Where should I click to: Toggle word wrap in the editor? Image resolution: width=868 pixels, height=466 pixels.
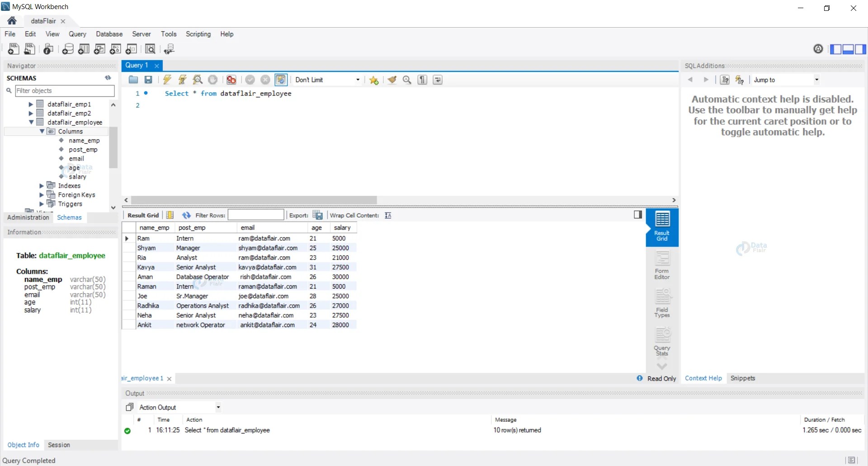coord(437,80)
